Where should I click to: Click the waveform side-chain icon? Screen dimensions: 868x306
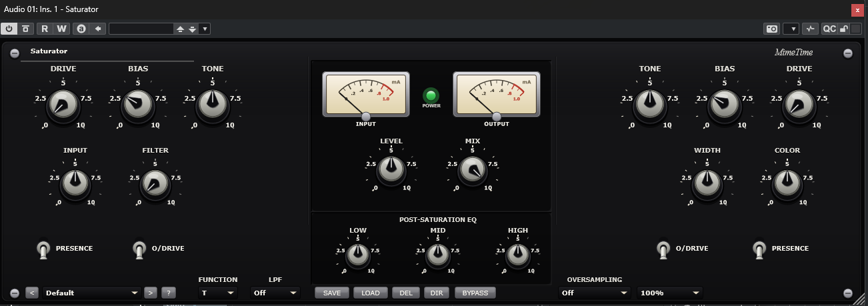click(810, 29)
